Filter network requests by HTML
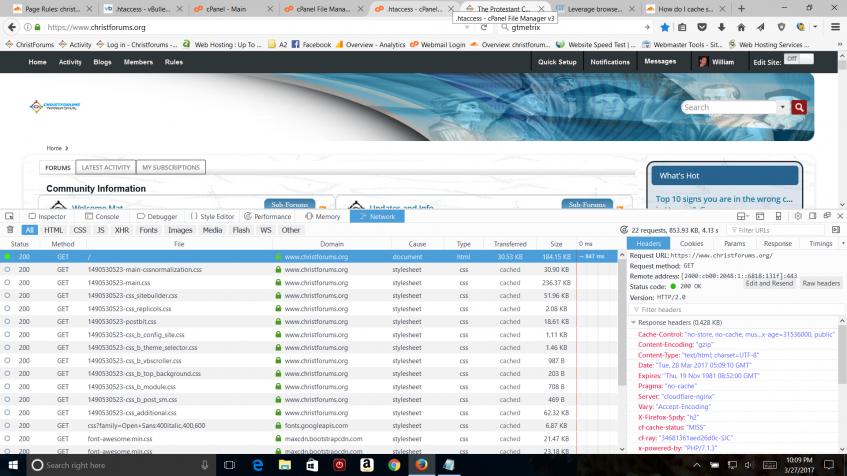Viewport: 847px width, 476px height. [x=53, y=230]
